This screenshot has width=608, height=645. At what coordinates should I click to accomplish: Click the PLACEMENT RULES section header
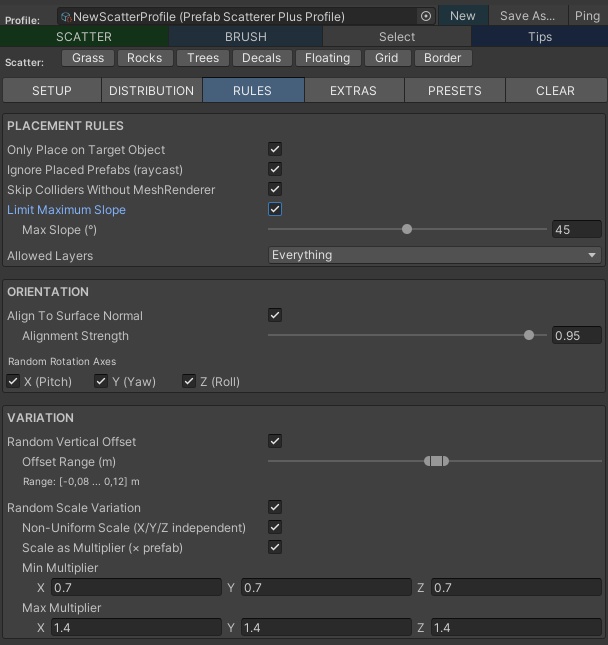(65, 125)
